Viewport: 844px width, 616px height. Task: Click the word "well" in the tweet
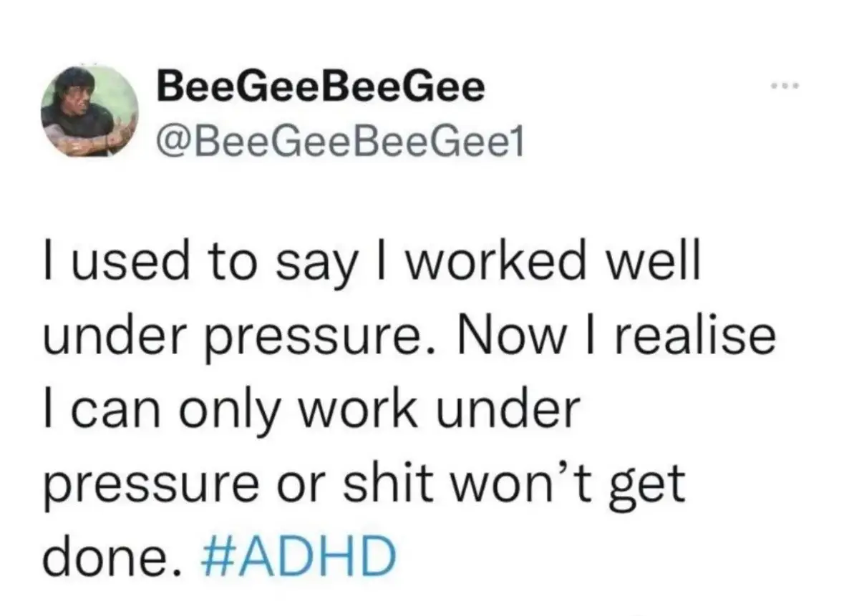point(652,262)
